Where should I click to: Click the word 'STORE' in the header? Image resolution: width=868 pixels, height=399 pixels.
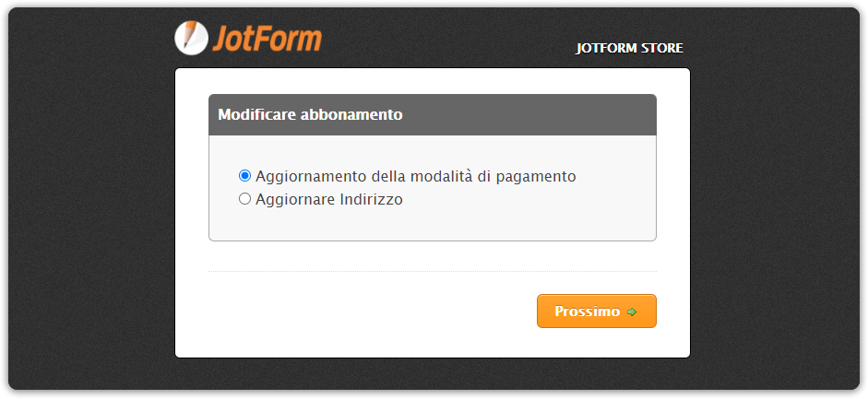point(662,48)
